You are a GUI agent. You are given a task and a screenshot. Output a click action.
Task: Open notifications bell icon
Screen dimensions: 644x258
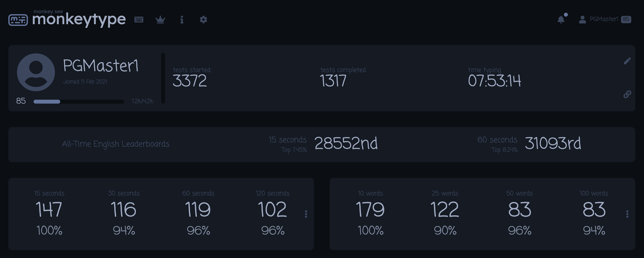[x=561, y=20]
